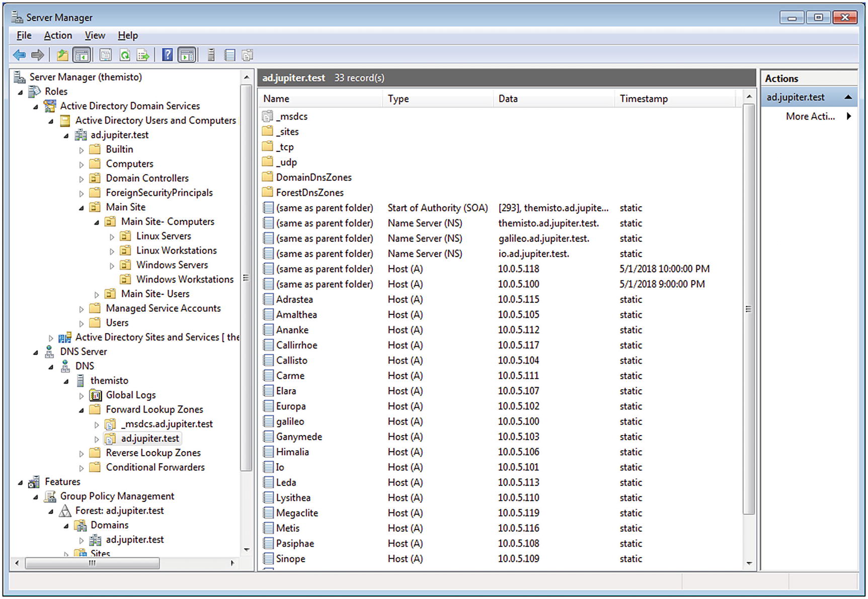Viewport: 868px width, 599px height.
Task: Expand Active Directory Sites and Services
Action: click(51, 338)
